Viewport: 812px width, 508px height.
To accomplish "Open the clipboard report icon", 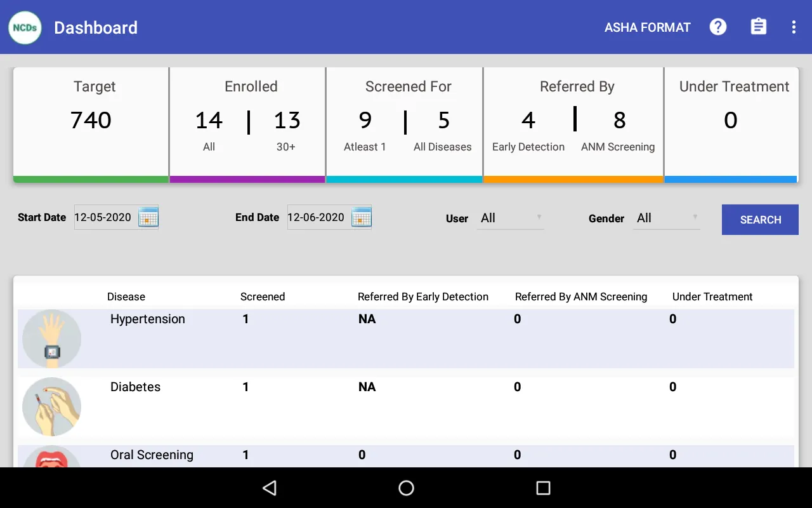I will click(758, 27).
